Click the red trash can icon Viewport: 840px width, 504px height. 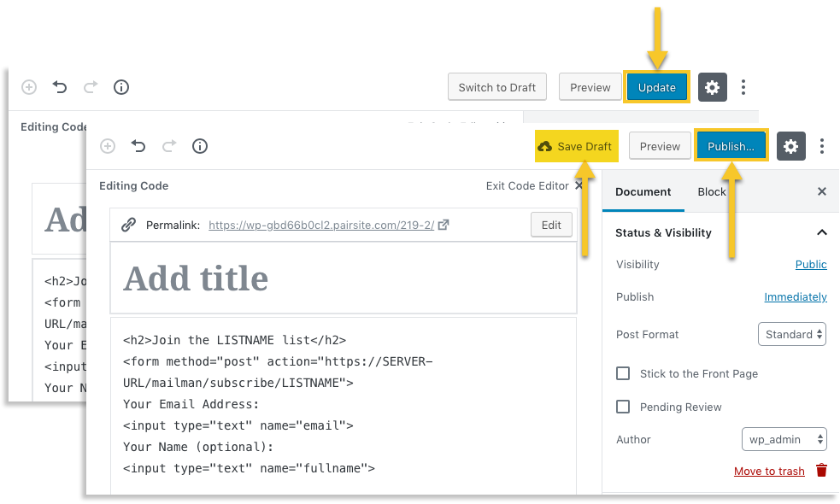pyautogui.click(x=821, y=471)
